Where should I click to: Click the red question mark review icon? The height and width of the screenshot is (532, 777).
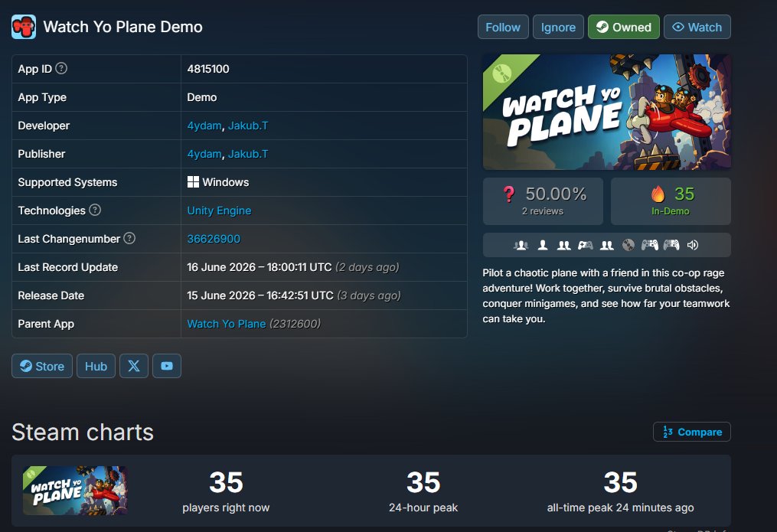[x=508, y=194]
